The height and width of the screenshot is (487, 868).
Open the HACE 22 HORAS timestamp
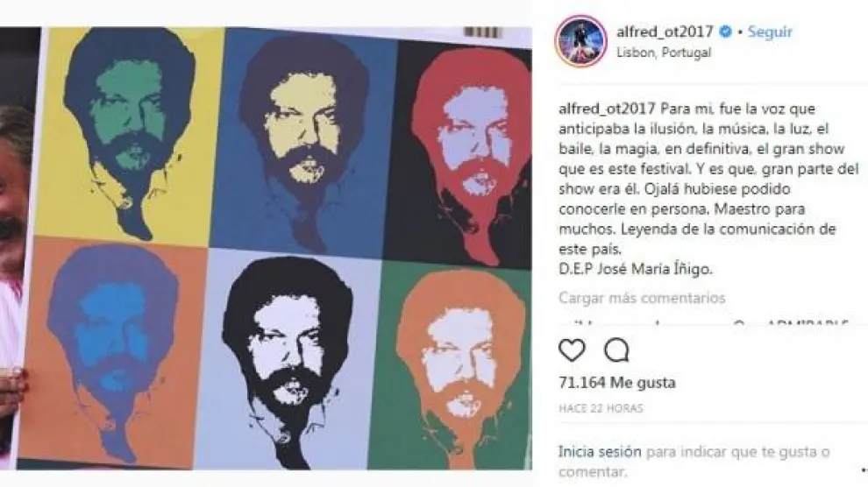point(601,408)
